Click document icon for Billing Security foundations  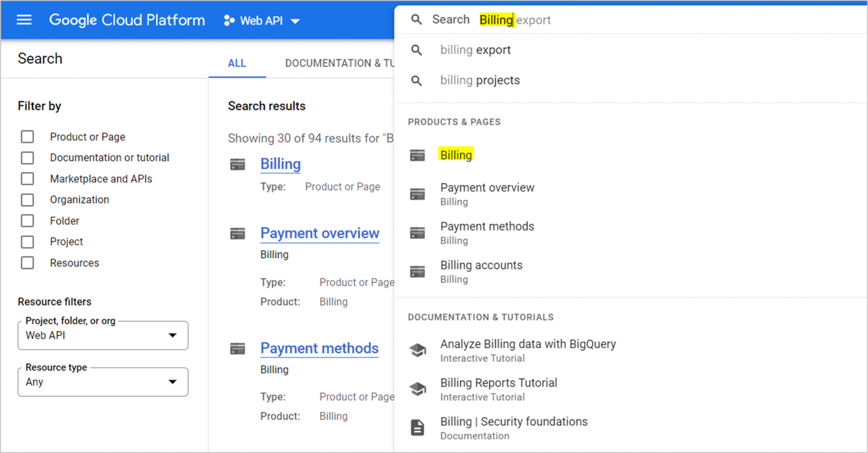click(418, 428)
